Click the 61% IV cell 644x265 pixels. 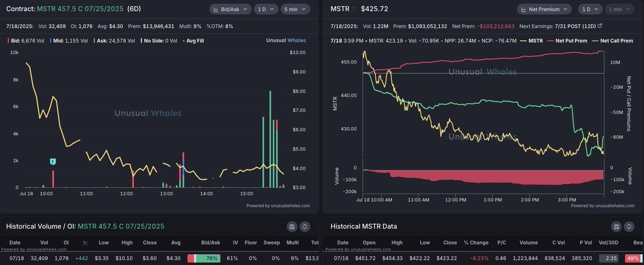(233, 259)
